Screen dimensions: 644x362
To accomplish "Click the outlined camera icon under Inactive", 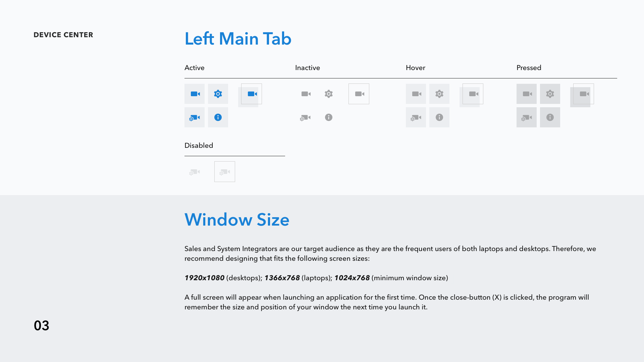I will coord(359,94).
